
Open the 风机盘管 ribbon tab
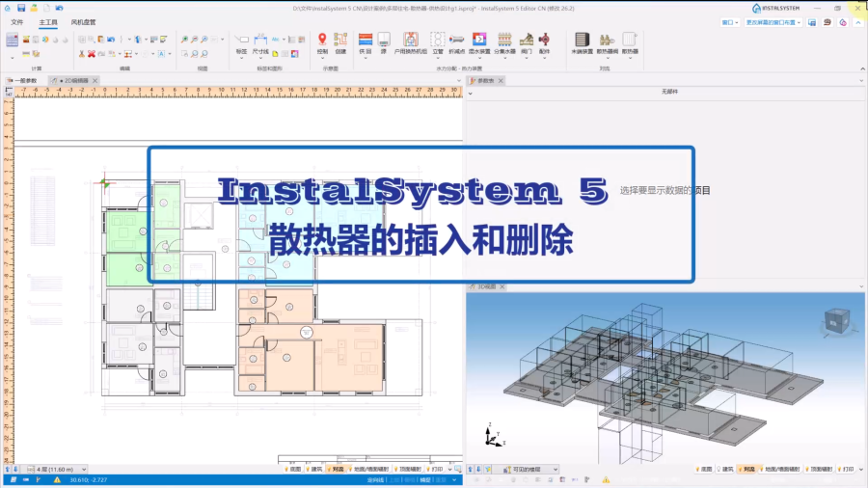pyautogui.click(x=83, y=22)
